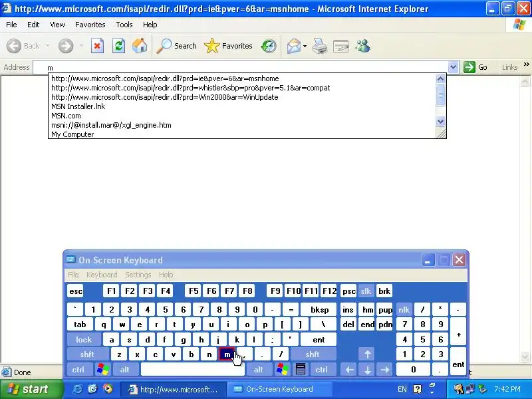Screen dimensions: 532x399
Task: Toggle nlk num lock key
Action: (x=404, y=309)
